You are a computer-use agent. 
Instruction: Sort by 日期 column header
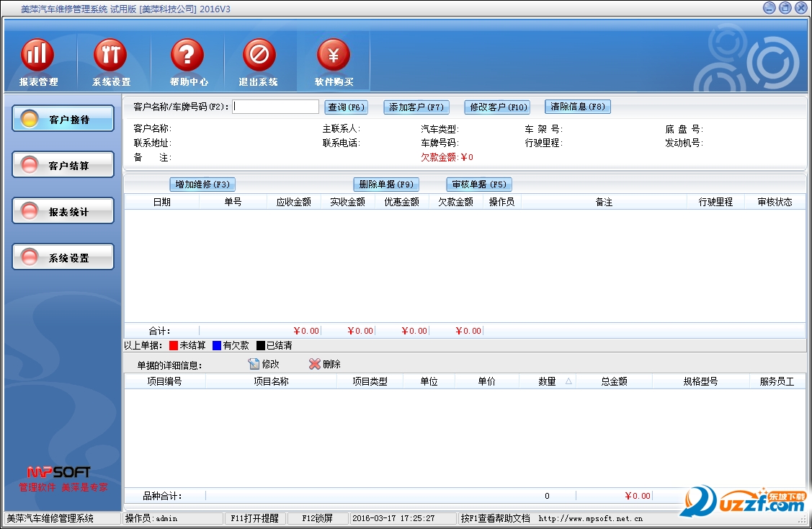coord(162,202)
